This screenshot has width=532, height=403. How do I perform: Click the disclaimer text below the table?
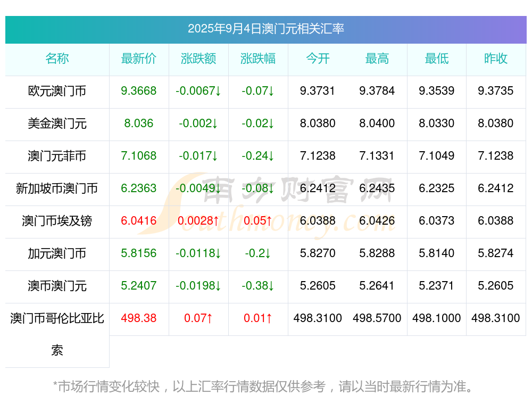(x=263, y=386)
